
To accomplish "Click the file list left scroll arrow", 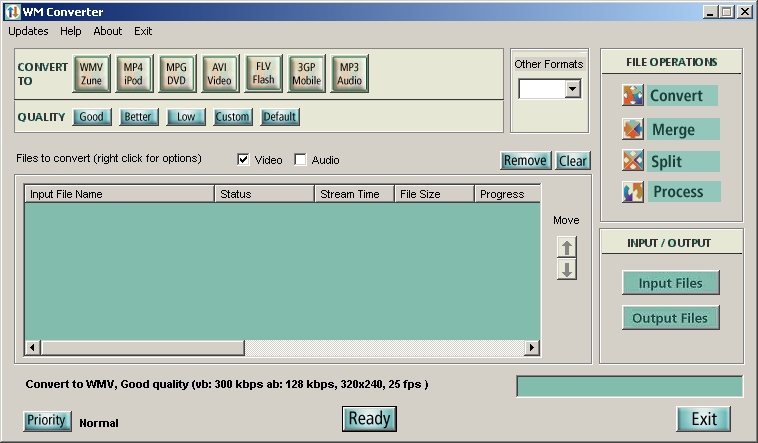I will tap(32, 347).
